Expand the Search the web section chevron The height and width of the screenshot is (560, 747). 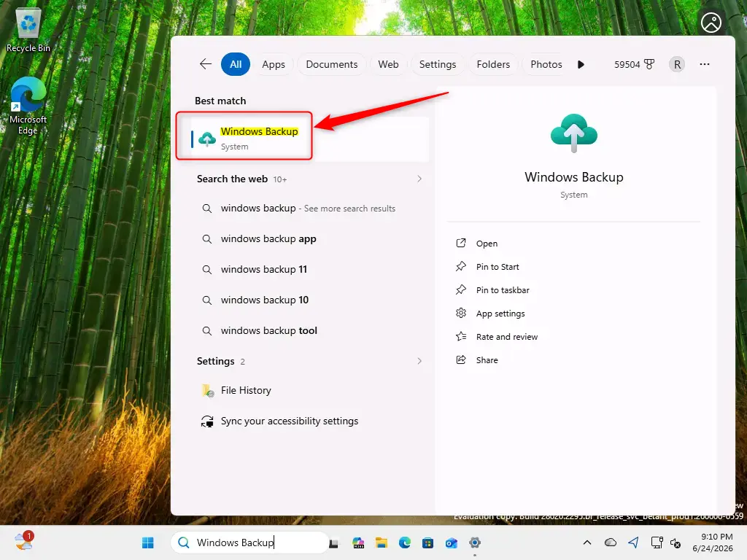[419, 179]
